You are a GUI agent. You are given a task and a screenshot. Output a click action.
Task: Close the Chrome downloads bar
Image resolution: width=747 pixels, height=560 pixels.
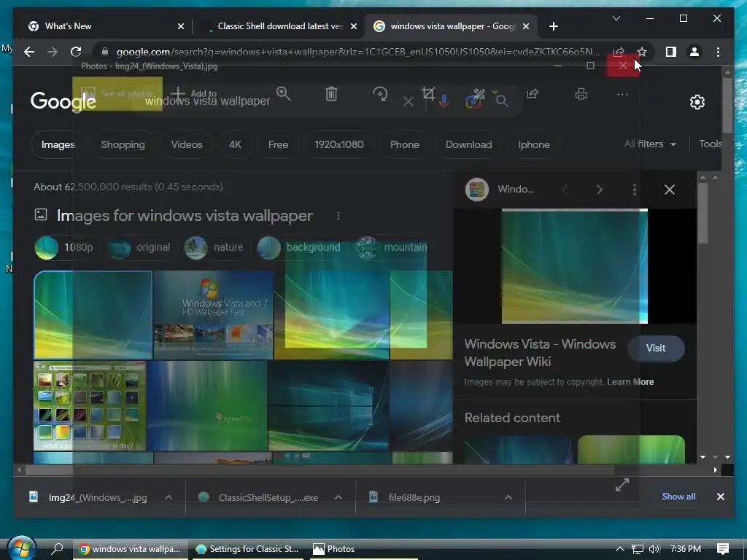(720, 497)
